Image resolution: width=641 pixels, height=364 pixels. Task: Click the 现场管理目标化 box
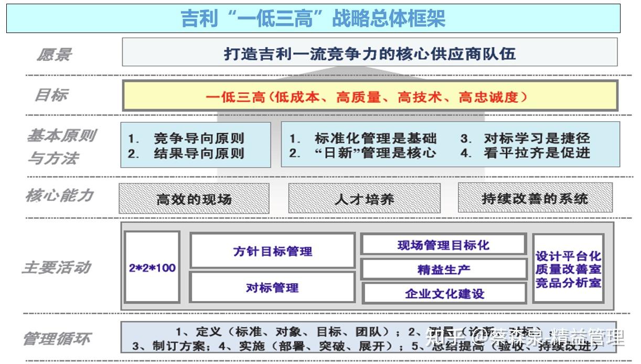444,244
